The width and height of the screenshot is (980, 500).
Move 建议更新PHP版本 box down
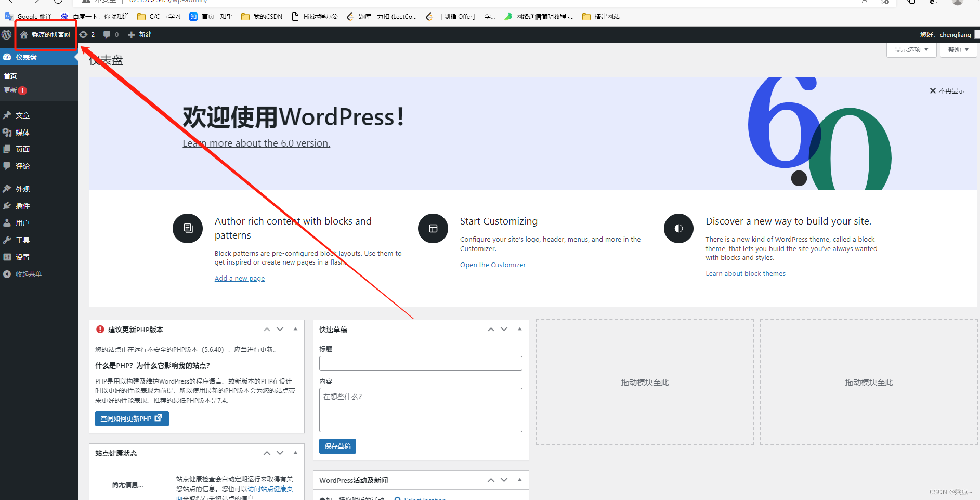(x=280, y=330)
